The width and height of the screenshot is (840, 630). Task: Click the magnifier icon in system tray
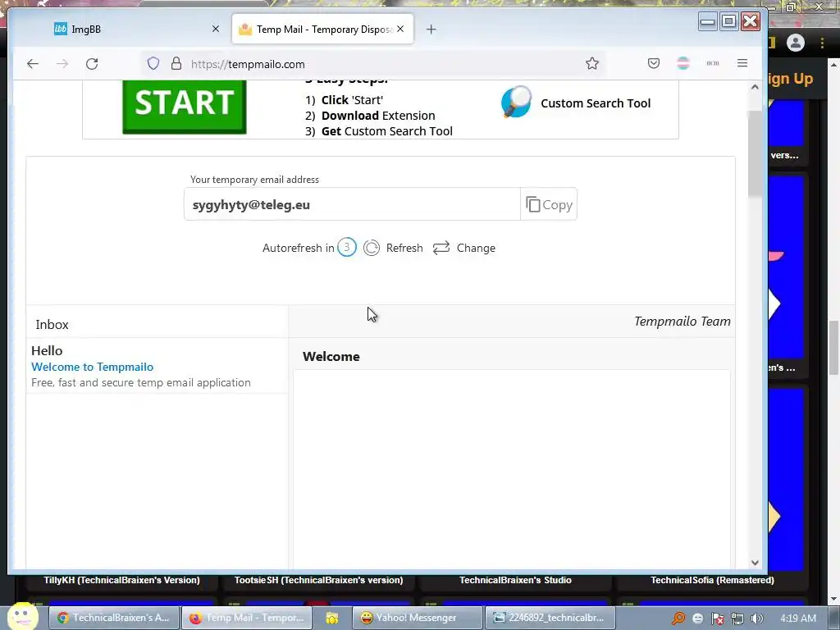(x=678, y=619)
